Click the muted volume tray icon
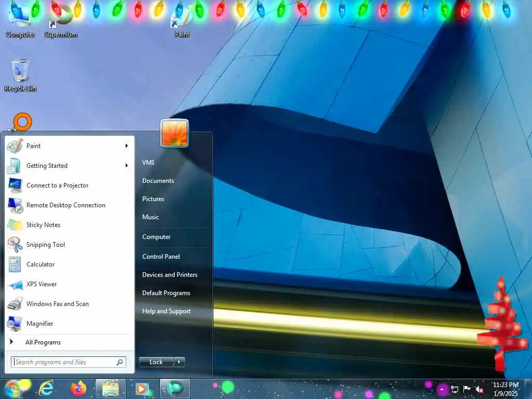The width and height of the screenshot is (532, 399). coord(480,390)
